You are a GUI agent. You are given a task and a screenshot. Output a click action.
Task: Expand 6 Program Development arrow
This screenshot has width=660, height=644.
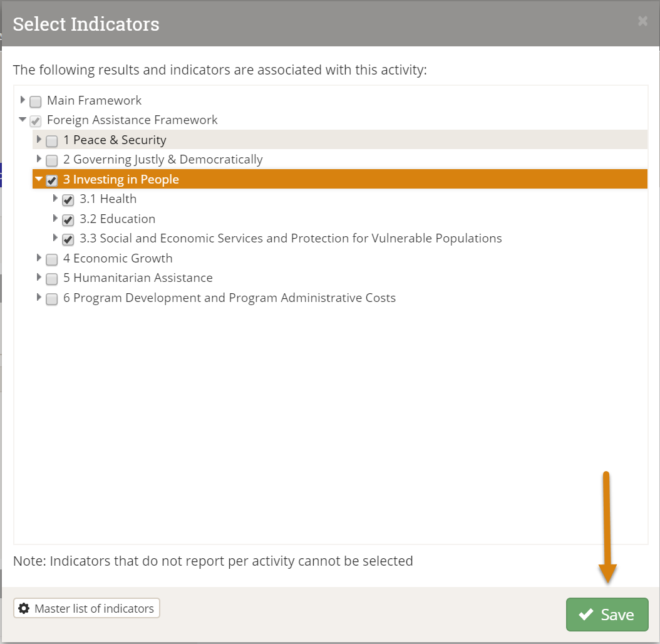[x=39, y=297]
